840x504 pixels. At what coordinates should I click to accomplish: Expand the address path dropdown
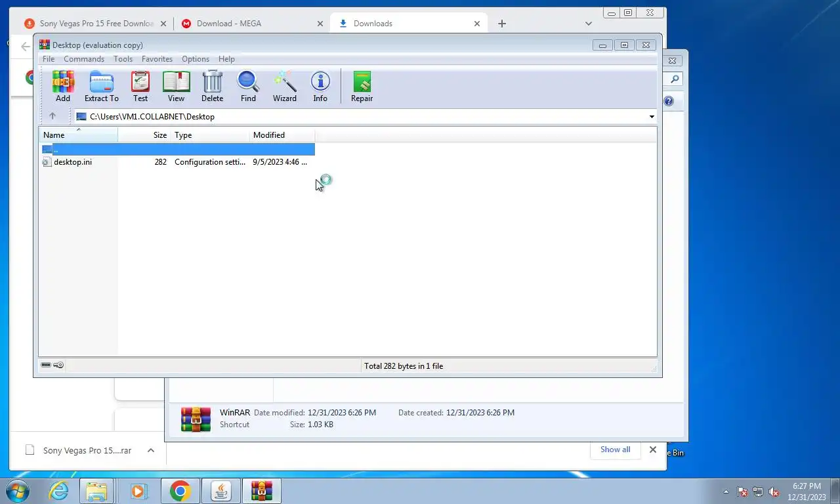652,117
